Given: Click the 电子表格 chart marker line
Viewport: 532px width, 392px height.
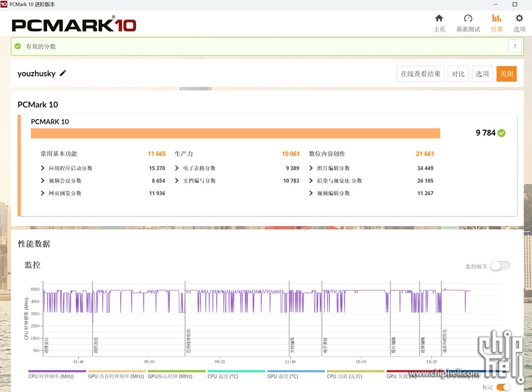Looking at the screenshot, I should 321,318.
